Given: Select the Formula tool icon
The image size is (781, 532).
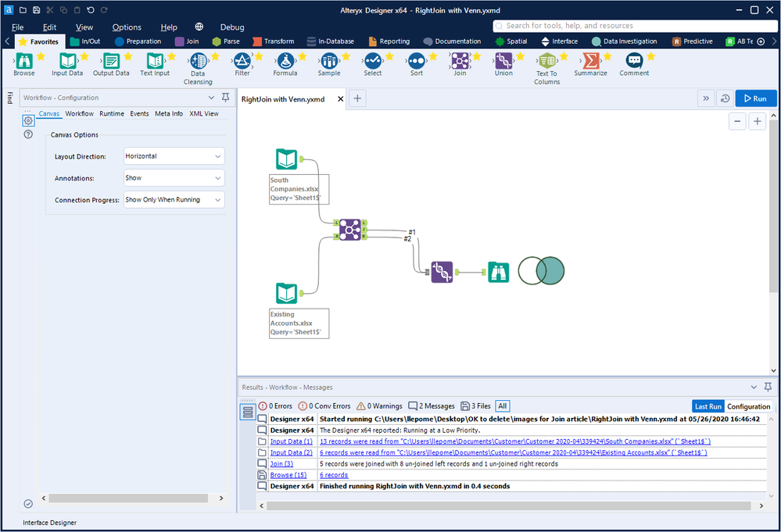Looking at the screenshot, I should (x=285, y=61).
